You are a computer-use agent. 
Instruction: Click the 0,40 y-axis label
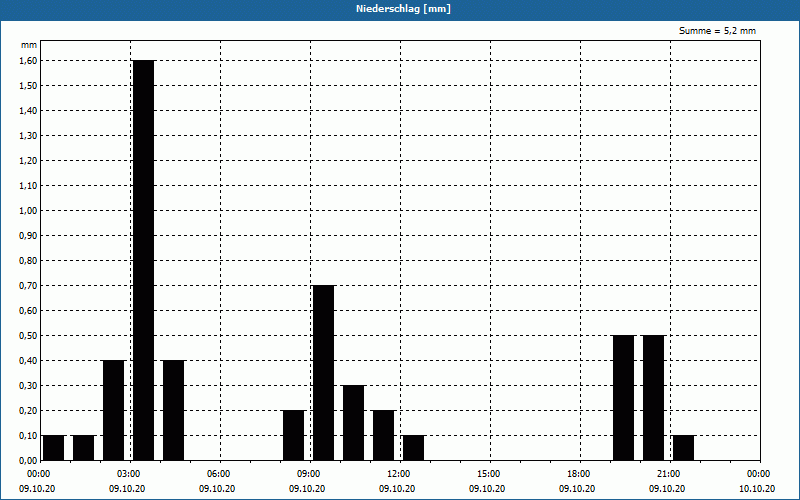tap(28, 361)
